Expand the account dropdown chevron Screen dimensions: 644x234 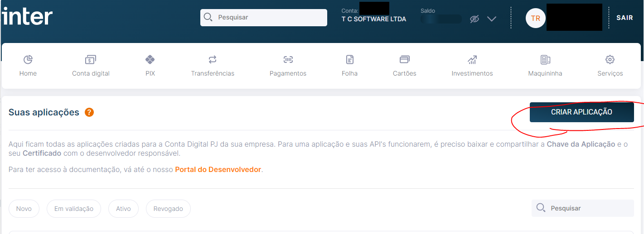(x=492, y=19)
